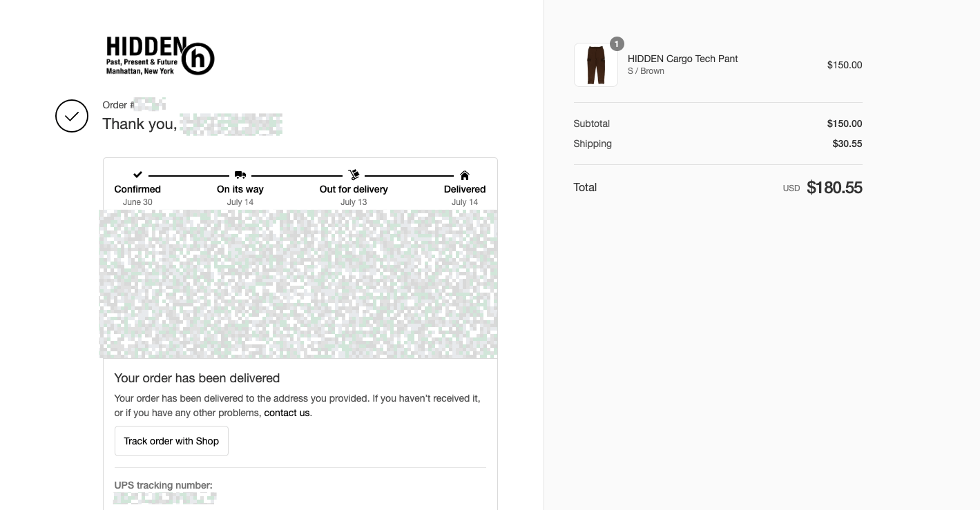Click the June 30 confirmed date
This screenshot has height=510, width=980.
tap(137, 202)
